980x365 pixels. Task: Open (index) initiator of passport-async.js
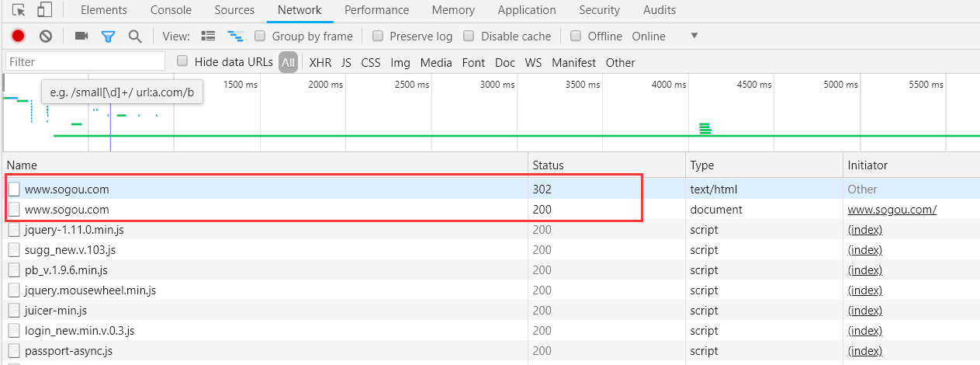[x=865, y=350]
